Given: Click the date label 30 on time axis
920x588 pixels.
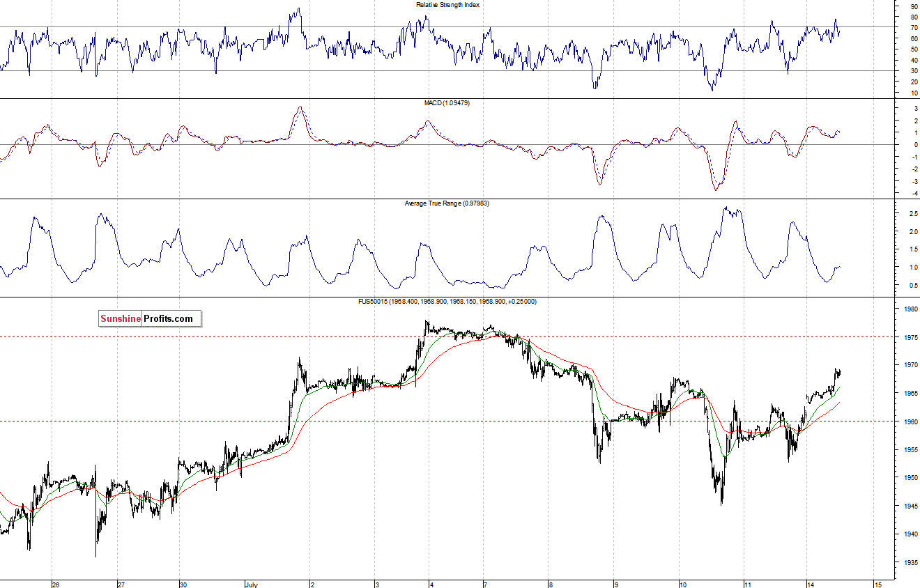Looking at the screenshot, I should pyautogui.click(x=182, y=584).
